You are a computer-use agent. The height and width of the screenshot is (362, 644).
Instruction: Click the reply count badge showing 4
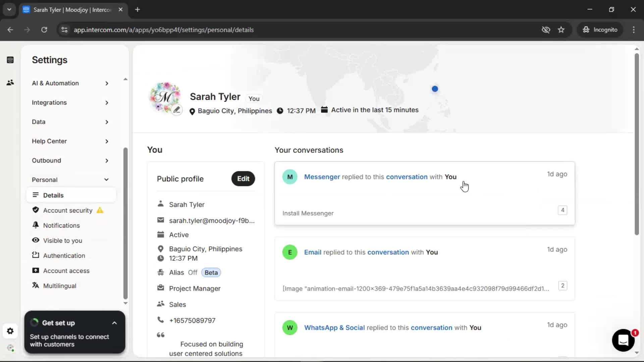tap(562, 210)
